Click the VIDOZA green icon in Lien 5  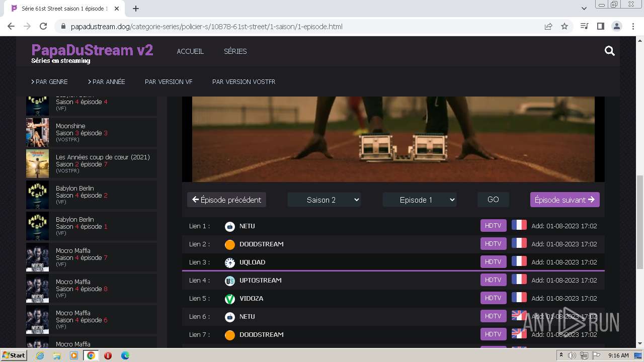(x=230, y=299)
